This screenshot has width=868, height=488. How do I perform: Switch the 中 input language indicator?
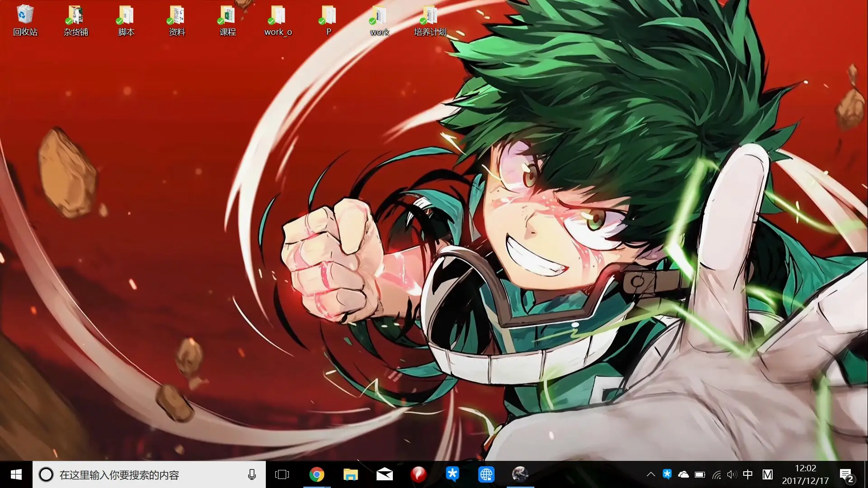pos(748,474)
